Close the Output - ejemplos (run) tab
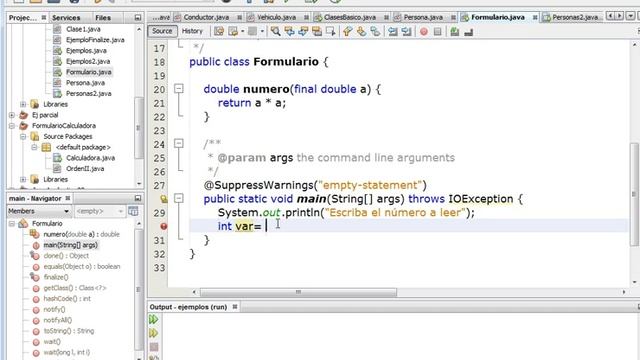The image size is (640, 360). click(x=235, y=307)
